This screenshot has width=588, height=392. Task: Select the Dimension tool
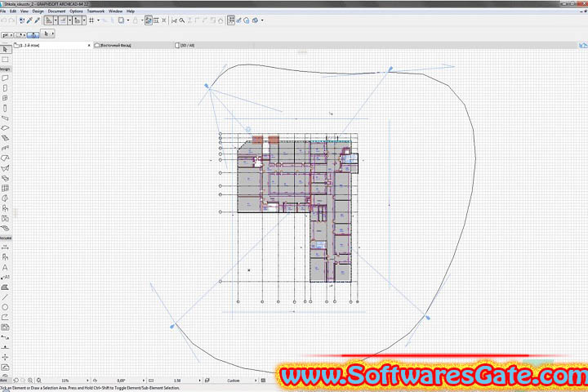pyautogui.click(x=5, y=247)
